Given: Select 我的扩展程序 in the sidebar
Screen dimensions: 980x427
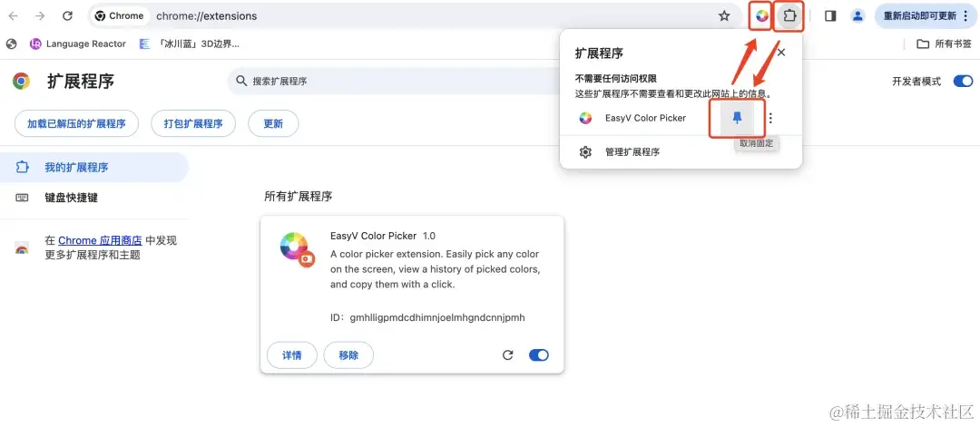Looking at the screenshot, I should 93,168.
